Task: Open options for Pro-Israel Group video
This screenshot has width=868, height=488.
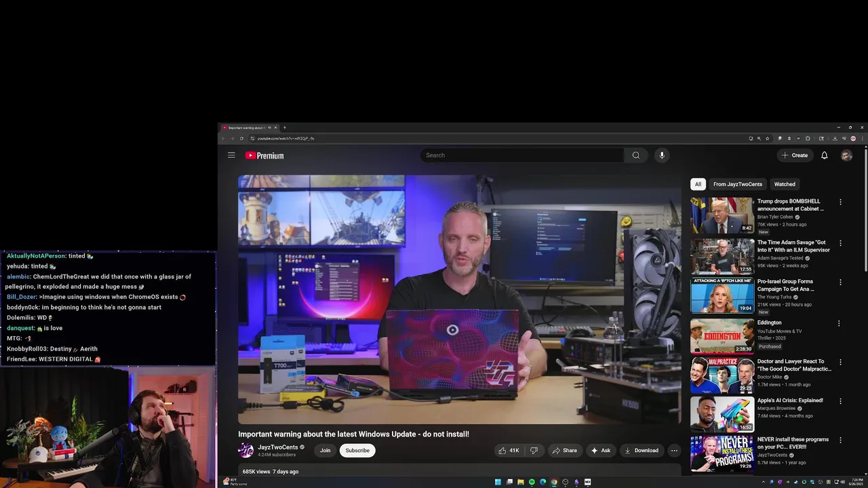Action: 840,282
